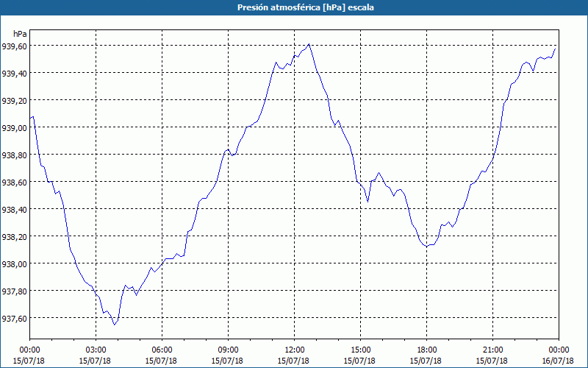Click the 06:00 time axis label
588x368 pixels.
(162, 350)
